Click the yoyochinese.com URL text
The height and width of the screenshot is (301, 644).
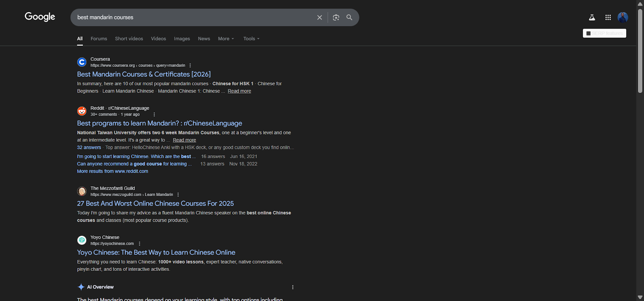(112, 244)
